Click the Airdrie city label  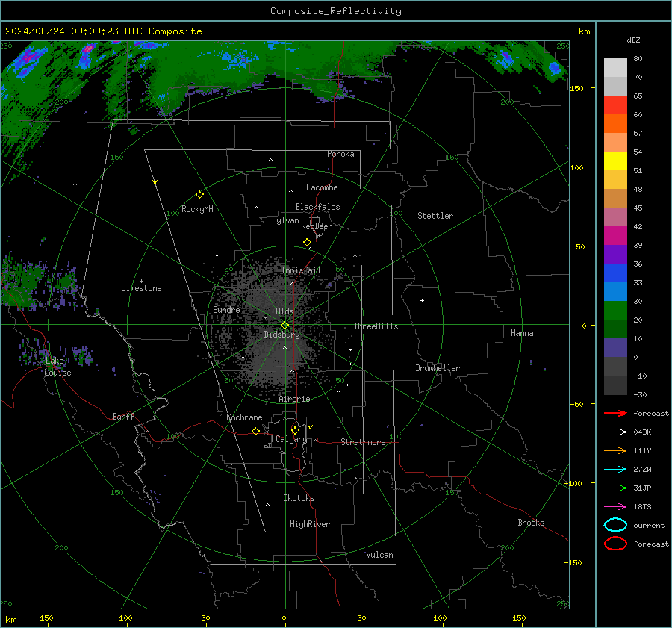[294, 399]
